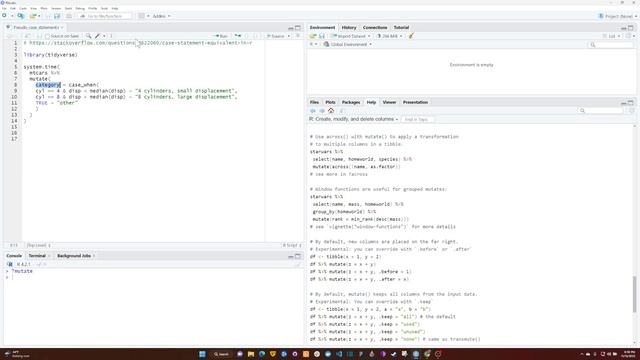This screenshot has width=640, height=360.
Task: Open the R Script file type dropdown
Action: [x=292, y=245]
